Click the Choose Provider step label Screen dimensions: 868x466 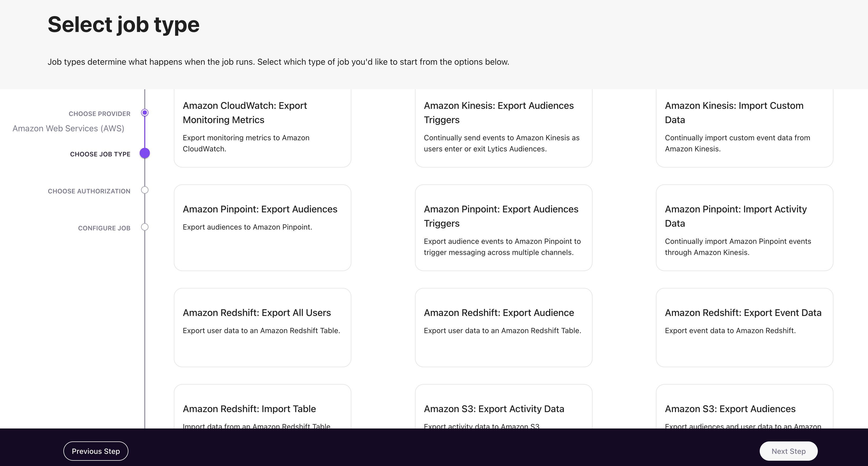pos(99,114)
